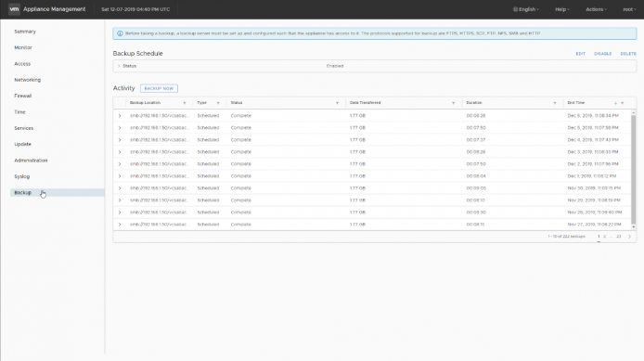This screenshot has height=361, width=644.
Task: Filter the Type column
Action: [x=218, y=103]
